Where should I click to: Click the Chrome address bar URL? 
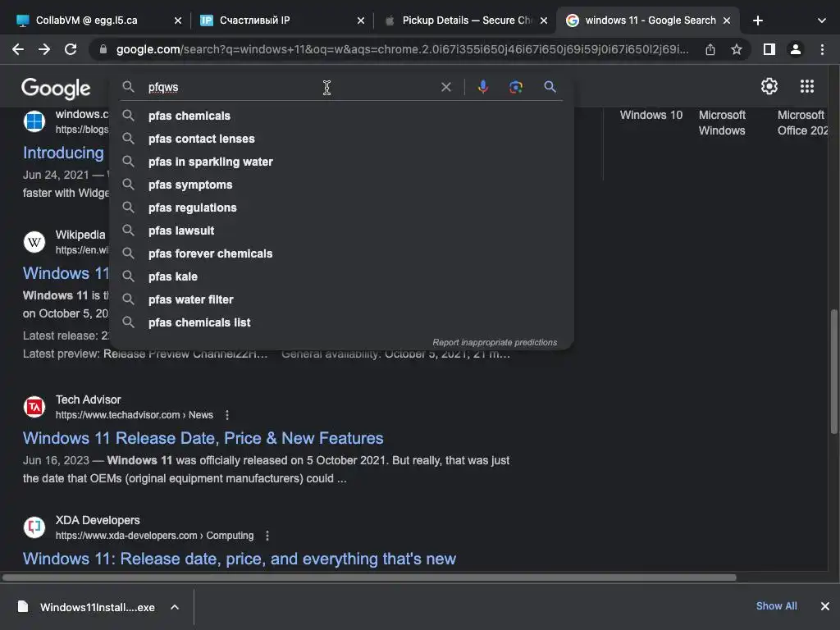pos(402,49)
